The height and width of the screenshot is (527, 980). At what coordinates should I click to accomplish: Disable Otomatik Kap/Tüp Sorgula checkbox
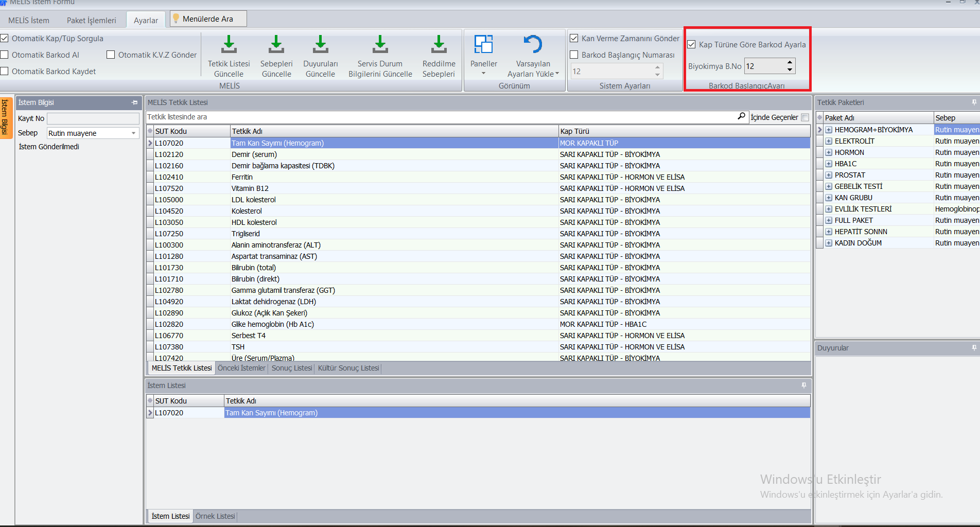tap(5, 39)
